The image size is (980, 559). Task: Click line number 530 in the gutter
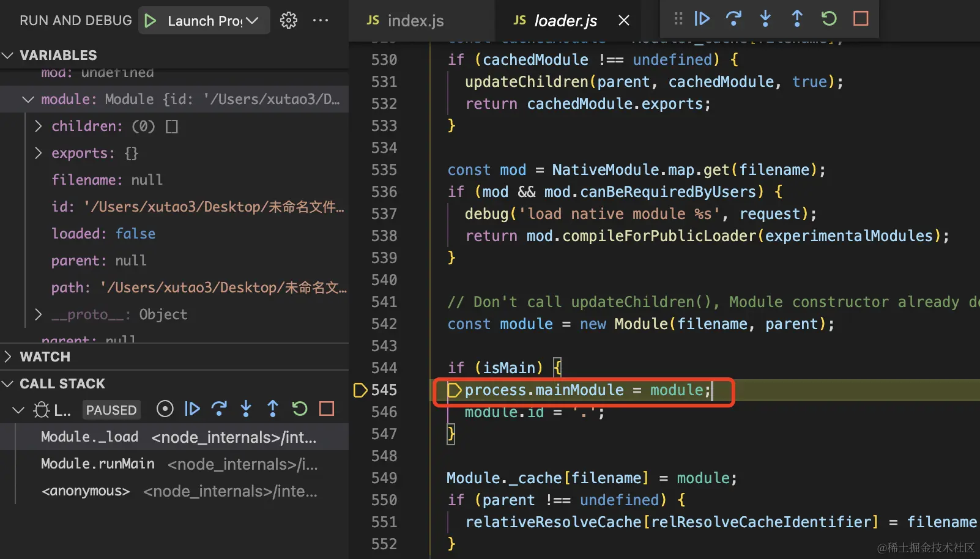click(384, 60)
